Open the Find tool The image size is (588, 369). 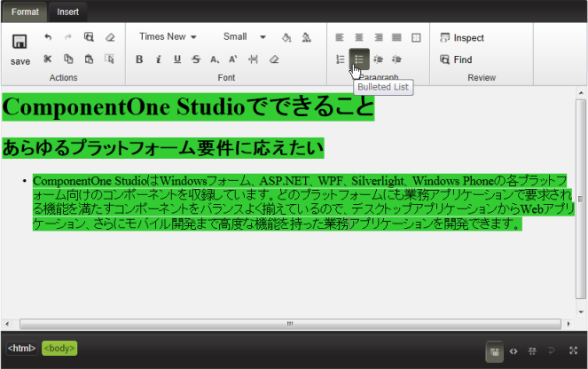pos(456,59)
